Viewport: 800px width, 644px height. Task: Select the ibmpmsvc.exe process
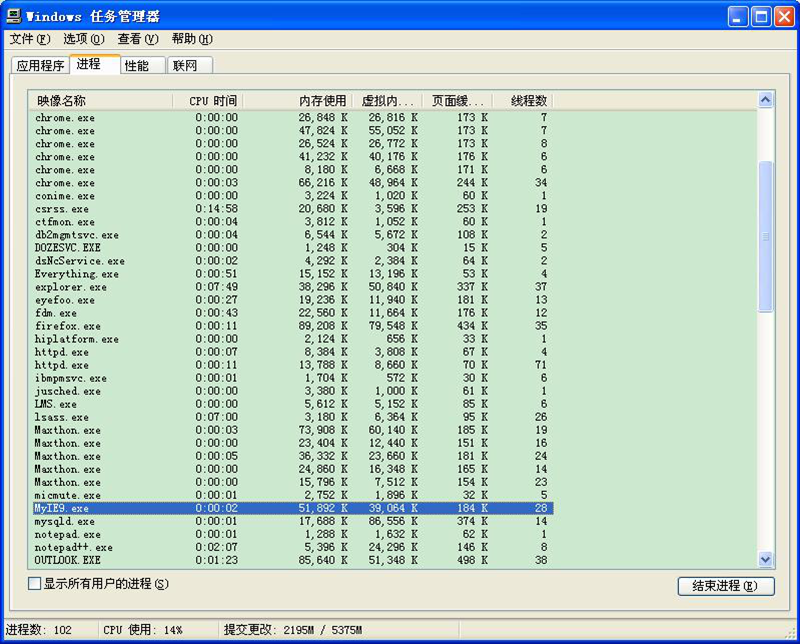point(293,378)
